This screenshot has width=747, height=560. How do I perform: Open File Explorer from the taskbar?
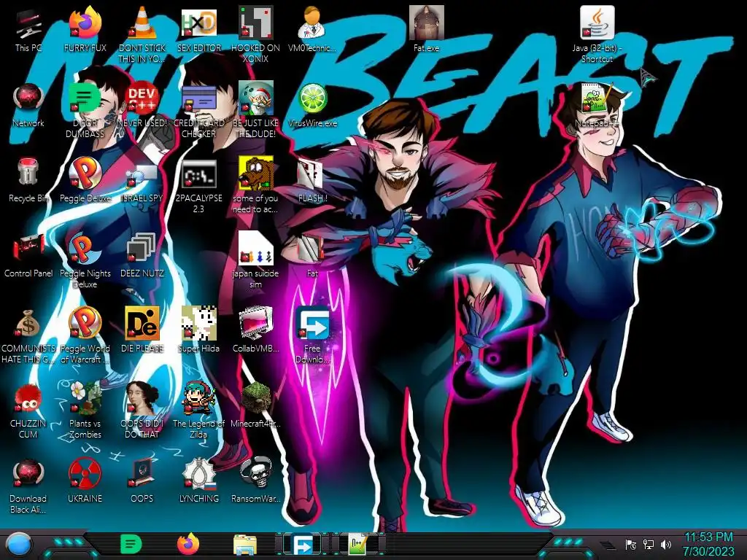(245, 545)
